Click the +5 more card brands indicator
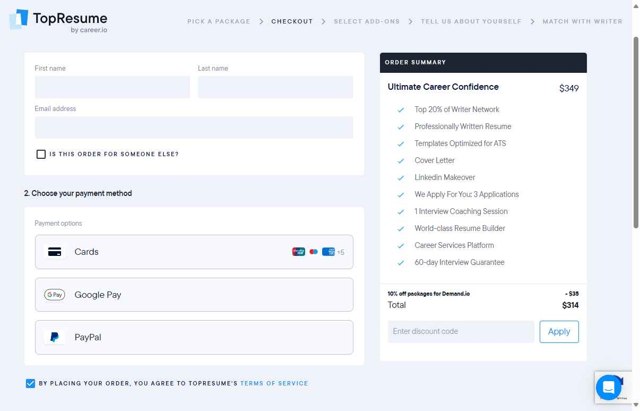The height and width of the screenshot is (411, 640). click(341, 252)
